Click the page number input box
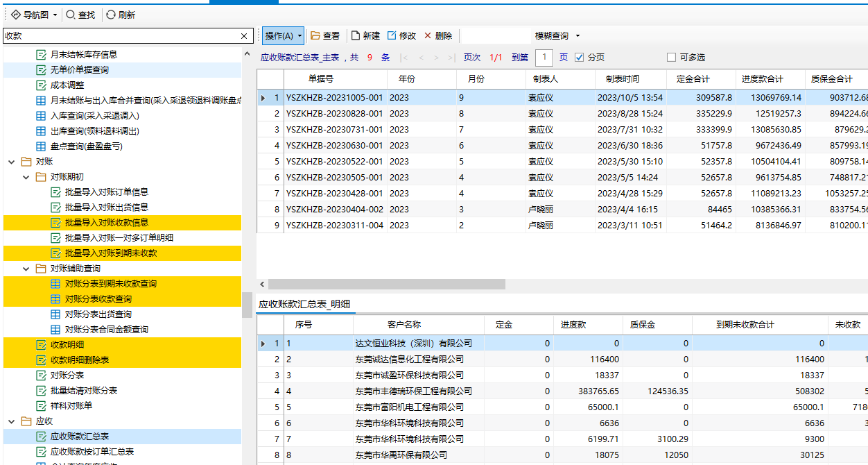The height and width of the screenshot is (465, 868). [544, 58]
